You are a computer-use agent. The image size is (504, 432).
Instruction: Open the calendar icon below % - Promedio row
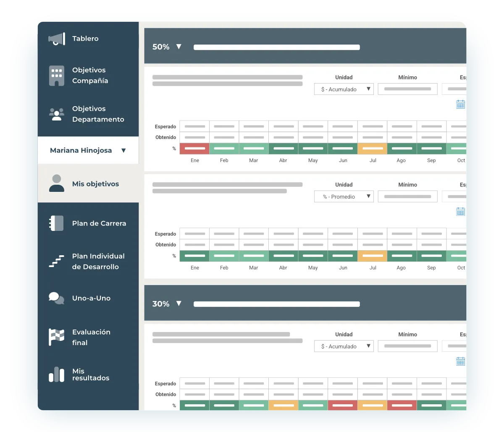pyautogui.click(x=460, y=212)
